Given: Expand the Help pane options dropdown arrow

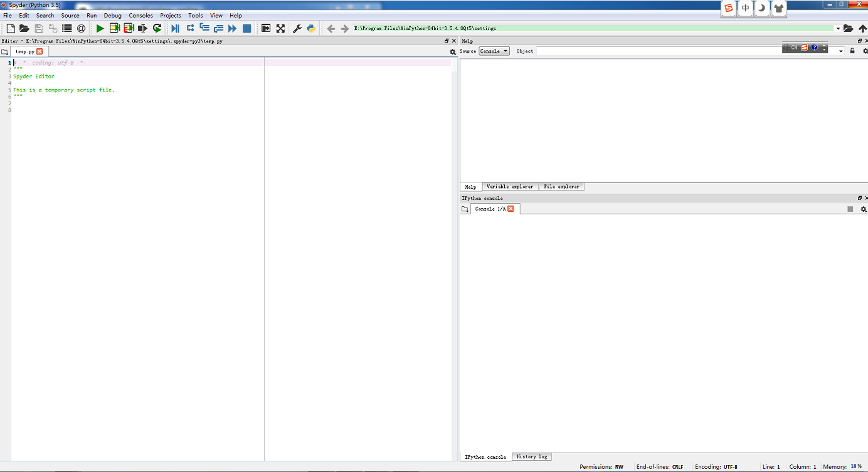Looking at the screenshot, I should pyautogui.click(x=841, y=51).
